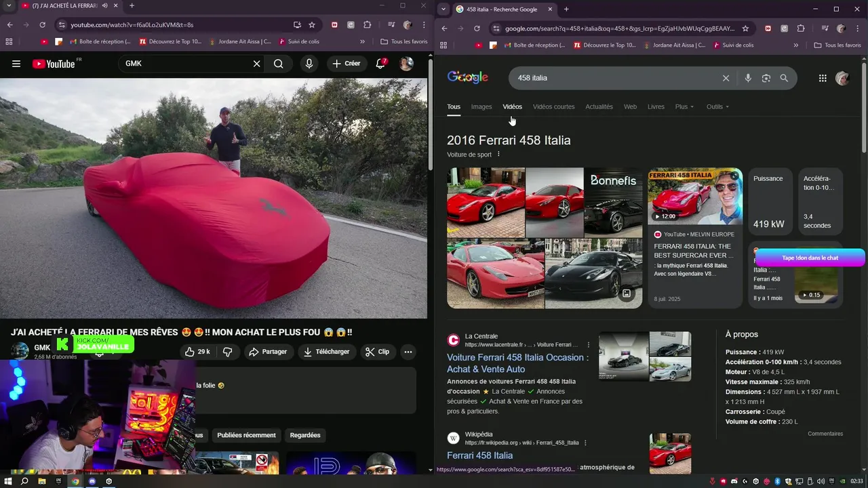
Task: Open extensions puzzle icon in YouTube window
Action: (x=368, y=25)
